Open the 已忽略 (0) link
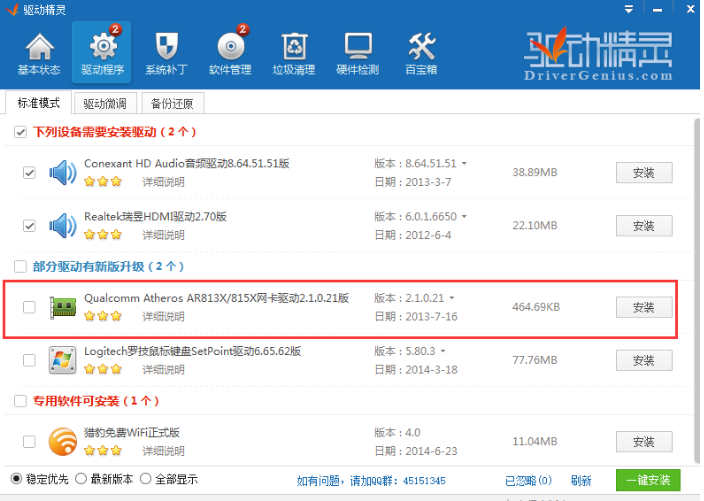The height and width of the screenshot is (501, 704). (528, 480)
